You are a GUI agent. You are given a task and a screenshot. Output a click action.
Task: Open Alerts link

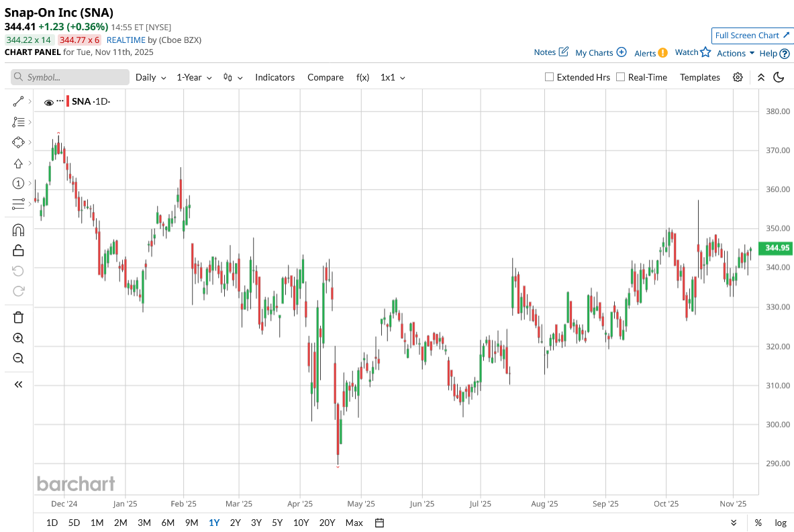point(650,53)
